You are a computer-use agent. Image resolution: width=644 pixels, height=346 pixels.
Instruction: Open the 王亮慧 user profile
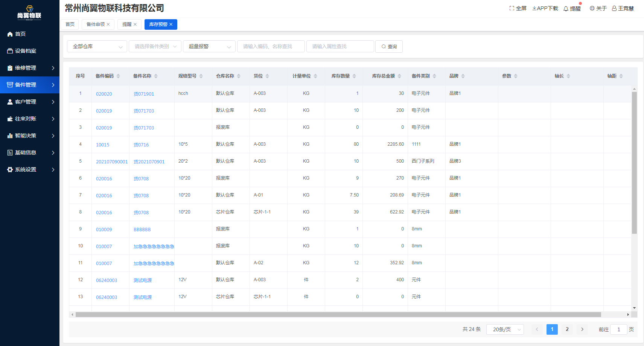pos(623,8)
